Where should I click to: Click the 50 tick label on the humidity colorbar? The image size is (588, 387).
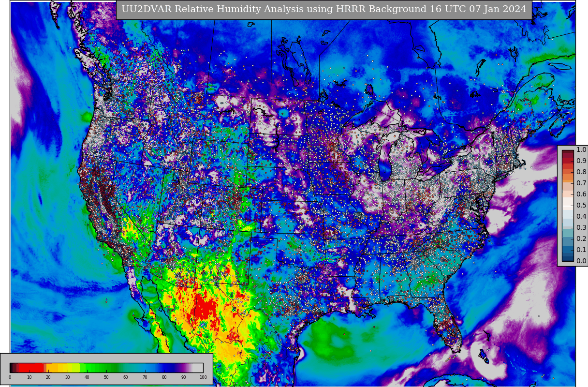pyautogui.click(x=106, y=377)
